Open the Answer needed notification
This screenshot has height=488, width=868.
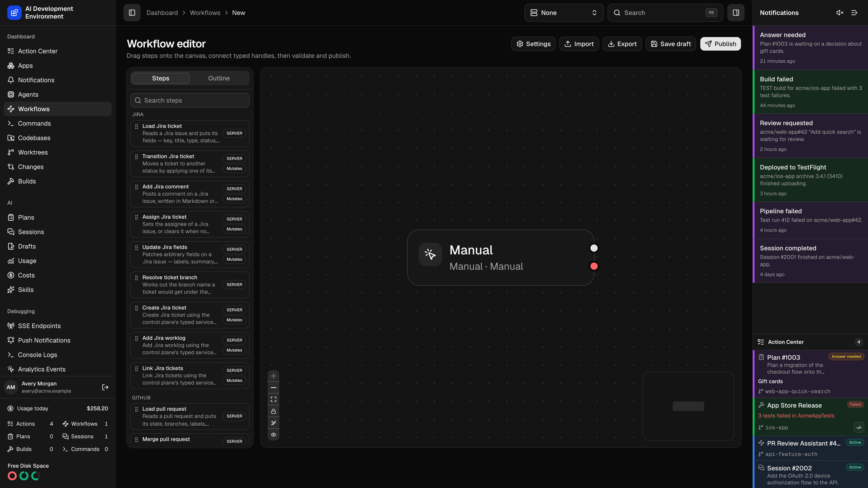[x=811, y=48]
